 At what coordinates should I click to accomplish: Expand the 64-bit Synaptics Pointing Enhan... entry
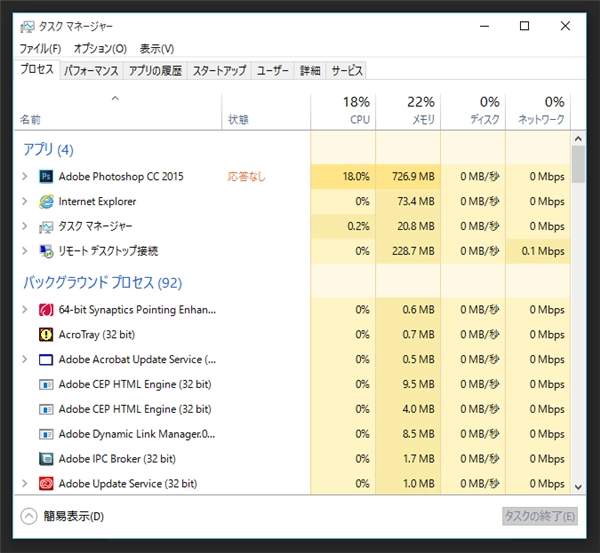point(25,310)
